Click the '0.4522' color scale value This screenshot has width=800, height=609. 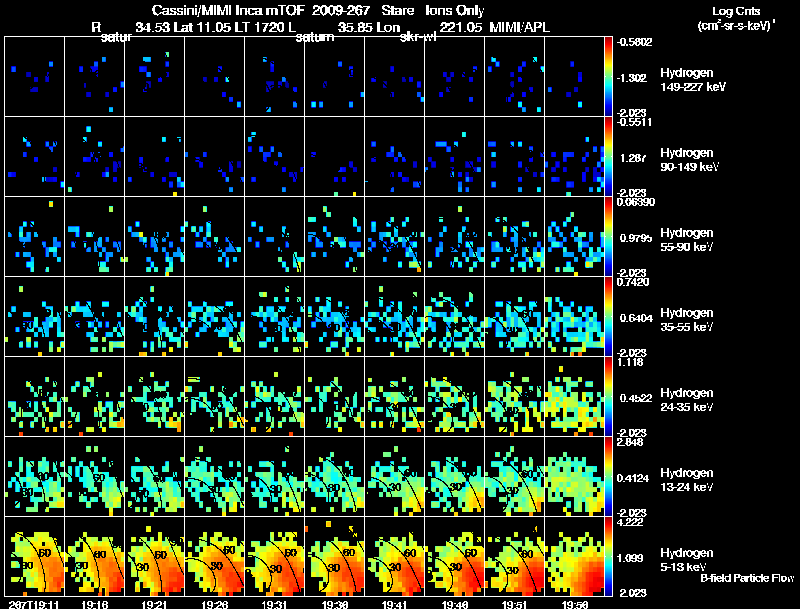tap(636, 398)
